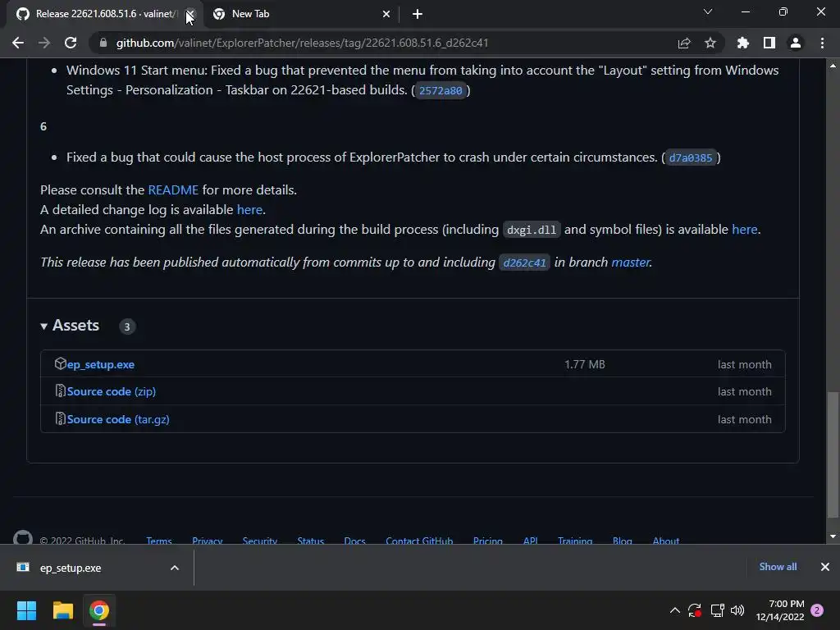Download Source code (tar.gz)
The height and width of the screenshot is (630, 840).
(118, 419)
